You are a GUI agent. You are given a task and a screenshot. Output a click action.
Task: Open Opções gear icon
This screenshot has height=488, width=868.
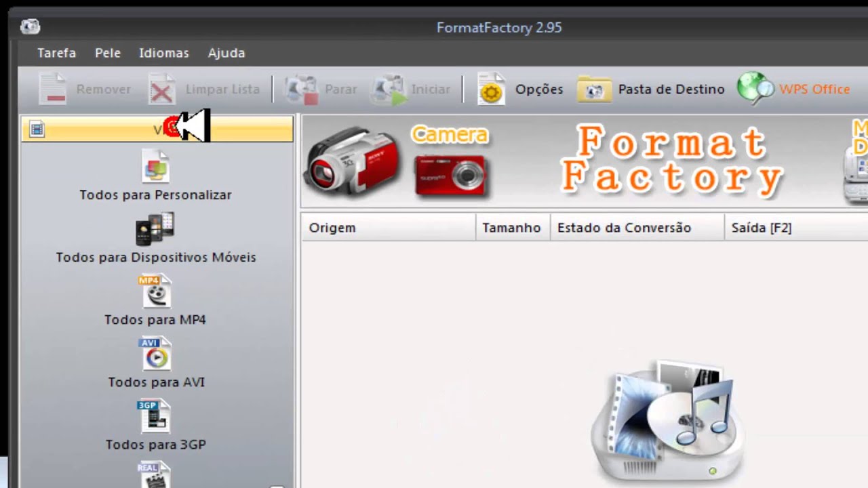click(491, 89)
